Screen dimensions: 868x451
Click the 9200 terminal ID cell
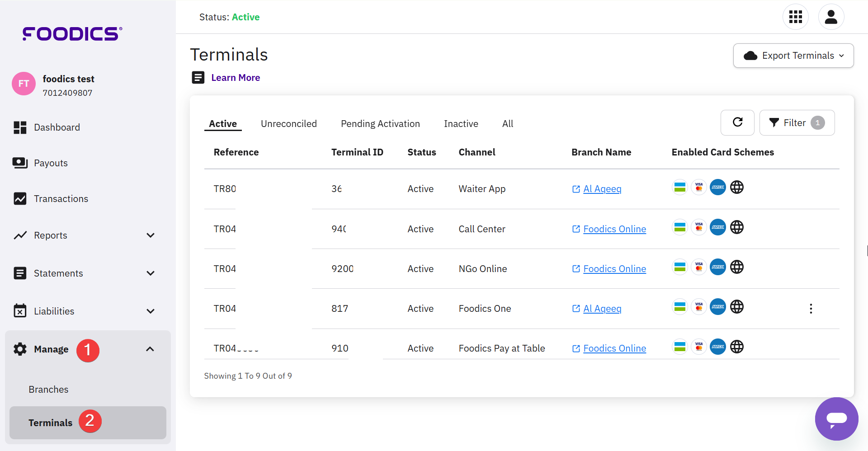coord(342,269)
